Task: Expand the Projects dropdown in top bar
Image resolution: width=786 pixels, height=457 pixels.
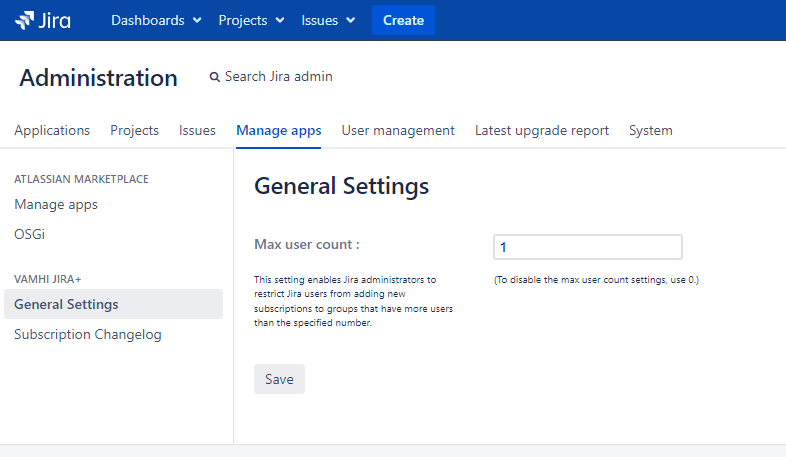Action: [x=251, y=20]
